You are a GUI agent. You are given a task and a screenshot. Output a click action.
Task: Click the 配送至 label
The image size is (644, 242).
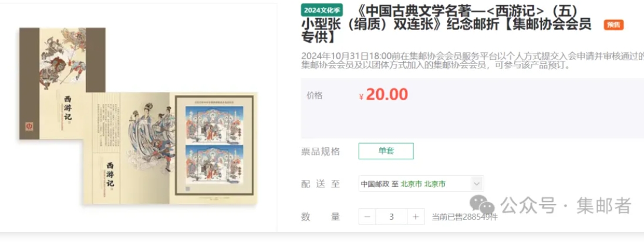click(321, 184)
